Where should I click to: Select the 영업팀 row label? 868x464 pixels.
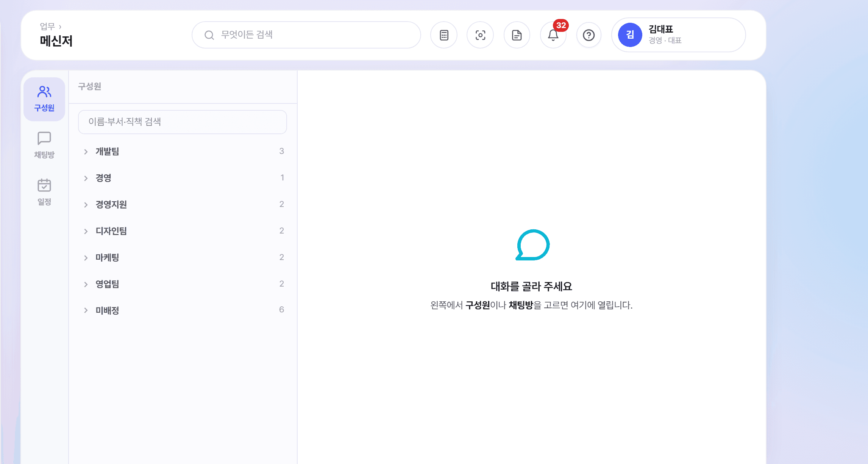click(x=107, y=284)
